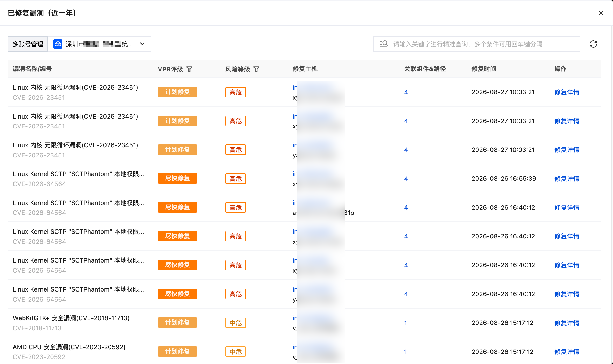Click the WebKitGTK+ 安全漏洞 vulnerability name

[x=71, y=318]
